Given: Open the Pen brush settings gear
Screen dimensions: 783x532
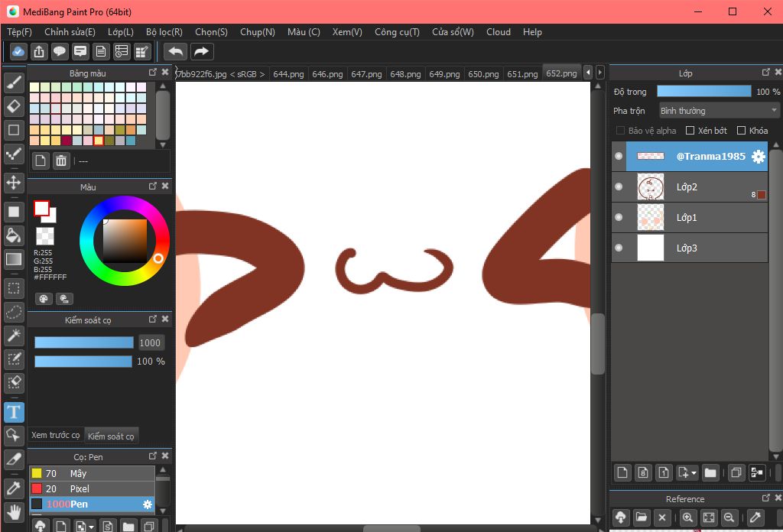Looking at the screenshot, I should (148, 504).
